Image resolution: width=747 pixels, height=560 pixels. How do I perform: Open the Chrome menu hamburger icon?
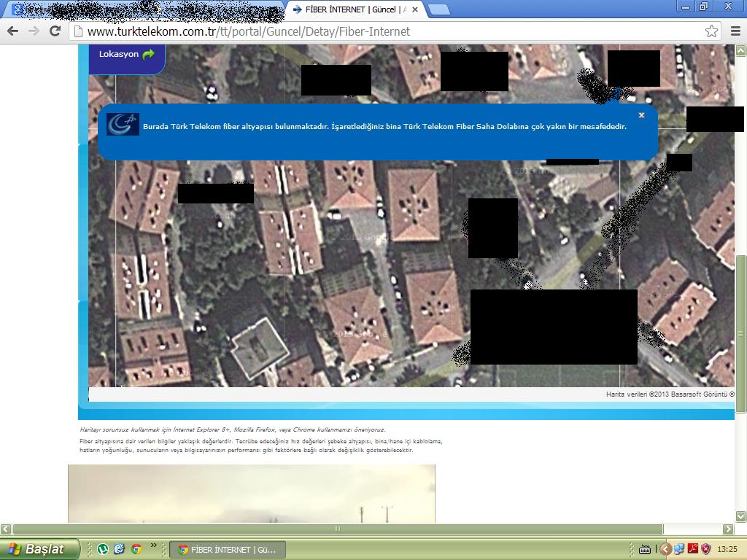pos(735,31)
